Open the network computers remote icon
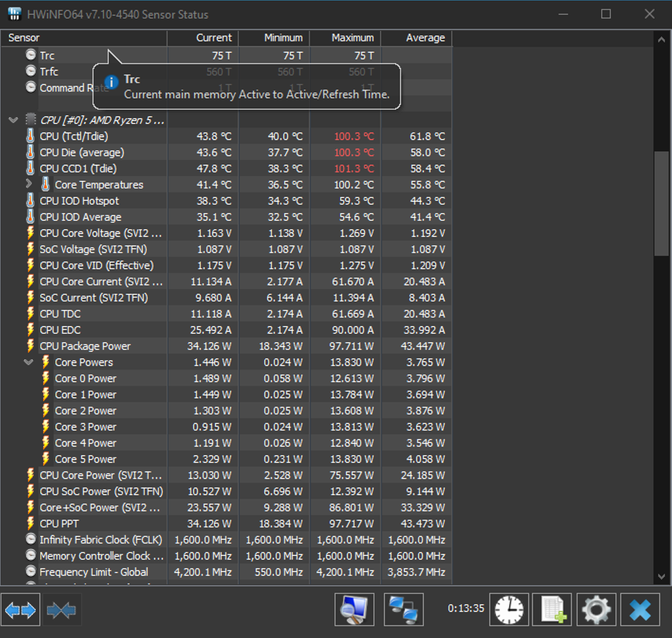The image size is (672, 638). (x=403, y=610)
